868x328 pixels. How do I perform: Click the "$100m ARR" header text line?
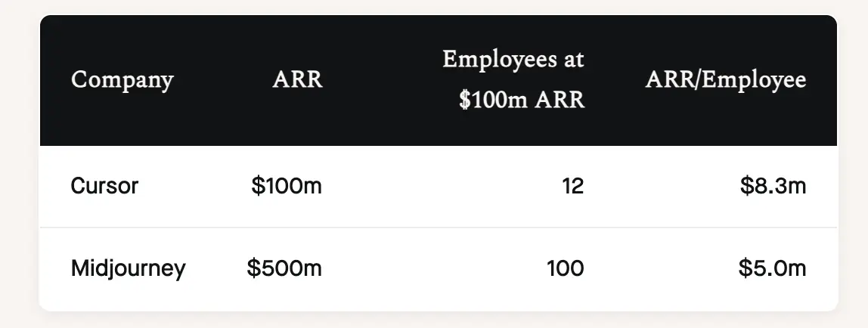pyautogui.click(x=522, y=101)
